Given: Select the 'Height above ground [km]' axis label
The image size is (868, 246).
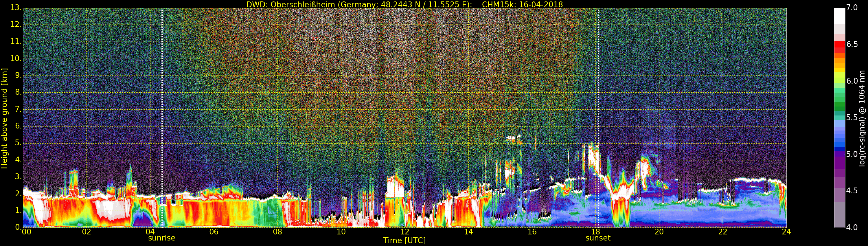Looking at the screenshot, I should [x=4, y=118].
